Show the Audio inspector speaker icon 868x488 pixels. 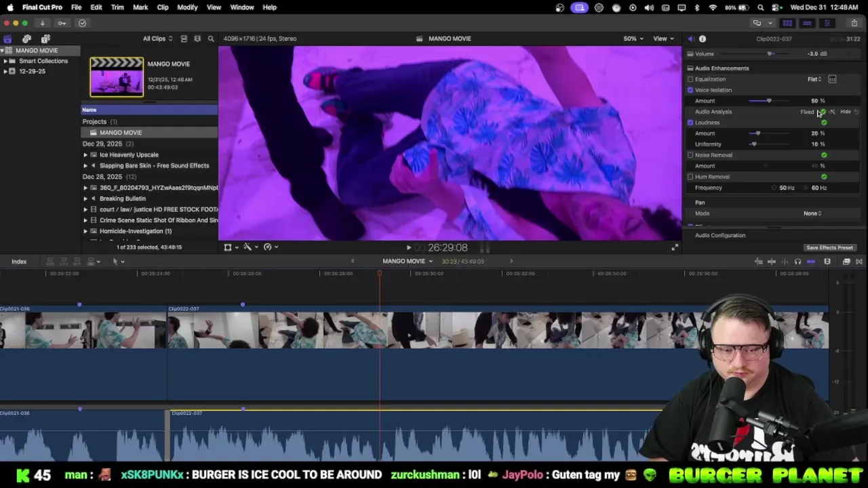[x=690, y=39]
